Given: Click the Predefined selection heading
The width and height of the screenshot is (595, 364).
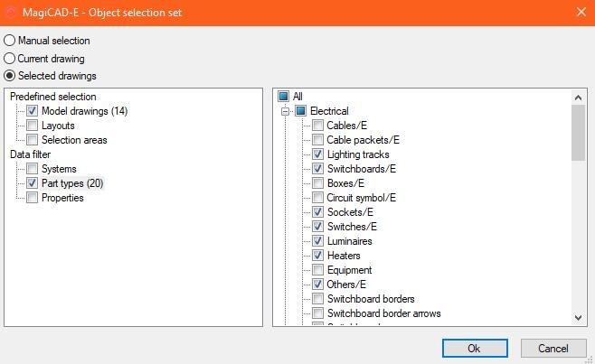Looking at the screenshot, I should pyautogui.click(x=52, y=97).
